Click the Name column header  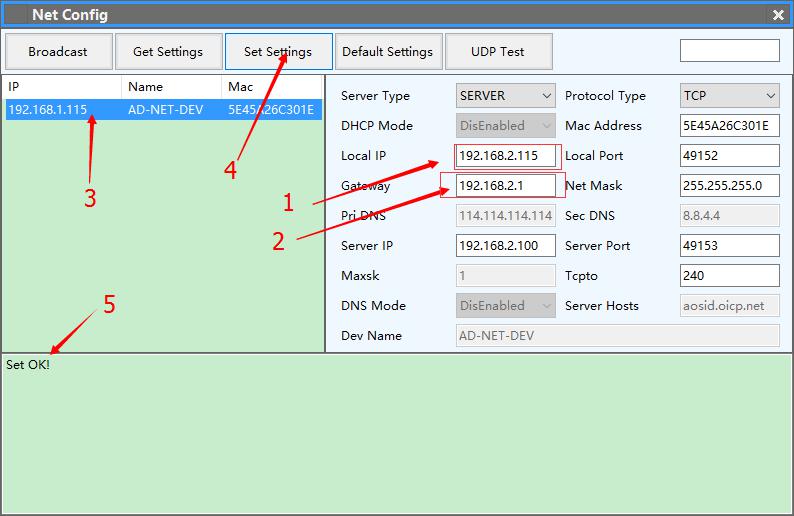pyautogui.click(x=171, y=87)
